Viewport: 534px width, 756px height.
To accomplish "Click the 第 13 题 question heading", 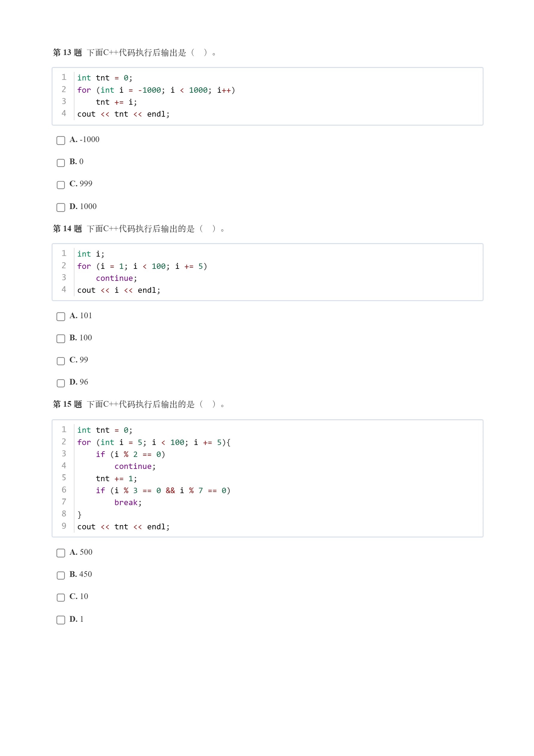I will (67, 53).
